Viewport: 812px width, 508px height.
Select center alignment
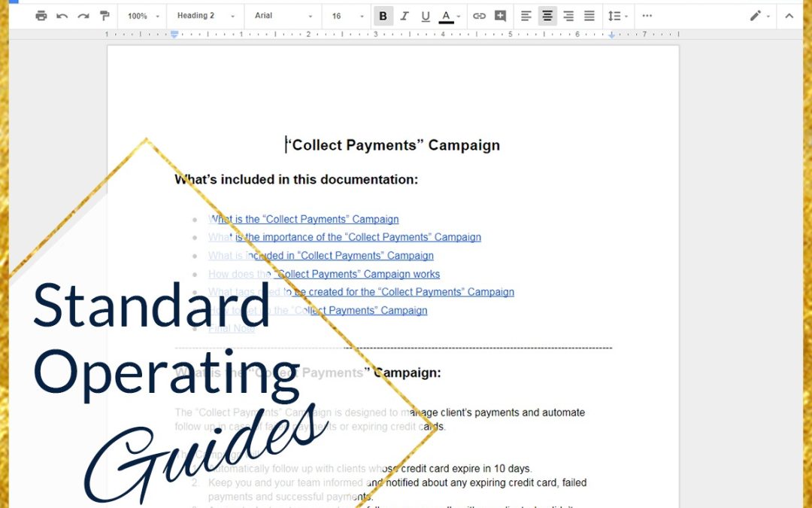[547, 16]
